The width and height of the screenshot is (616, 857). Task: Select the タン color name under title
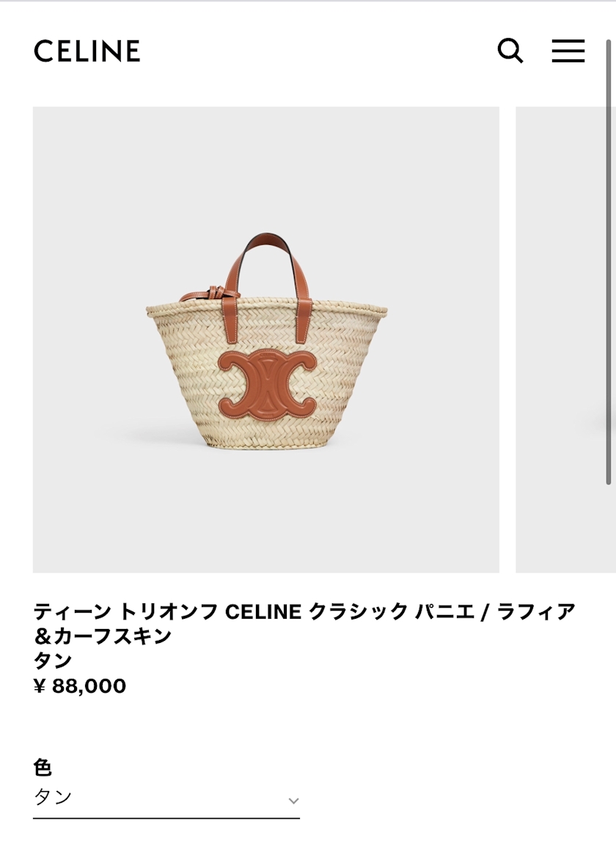pos(53,661)
